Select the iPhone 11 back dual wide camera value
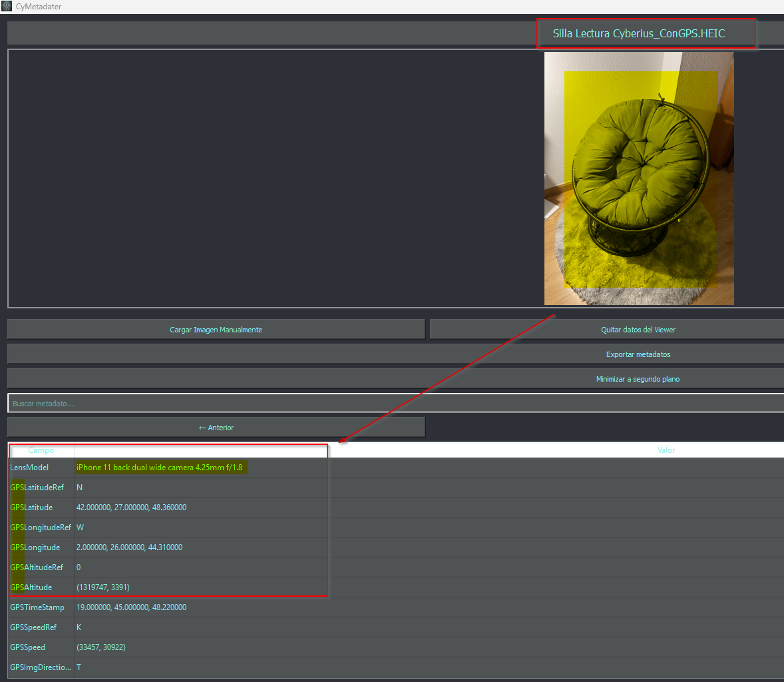784x682 pixels. pos(160,468)
